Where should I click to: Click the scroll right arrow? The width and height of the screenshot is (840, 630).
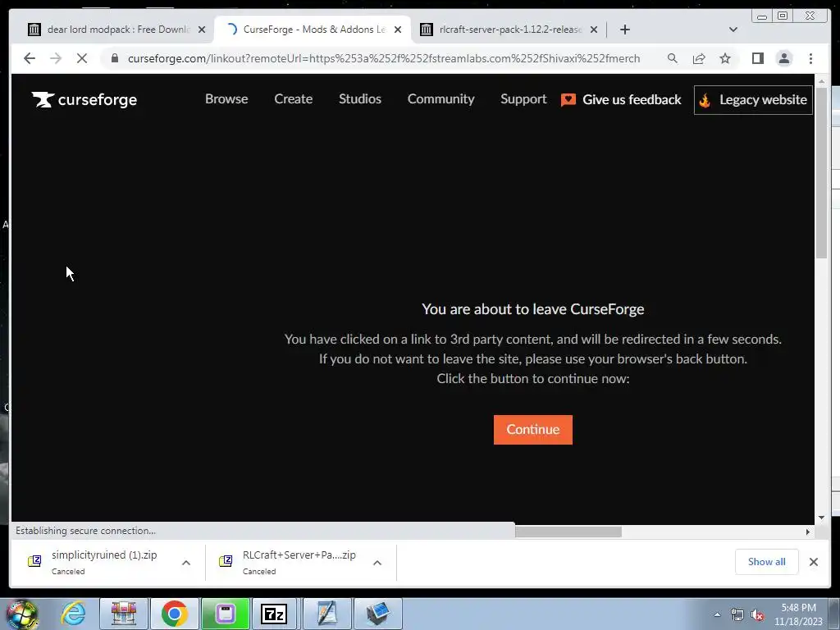808,532
